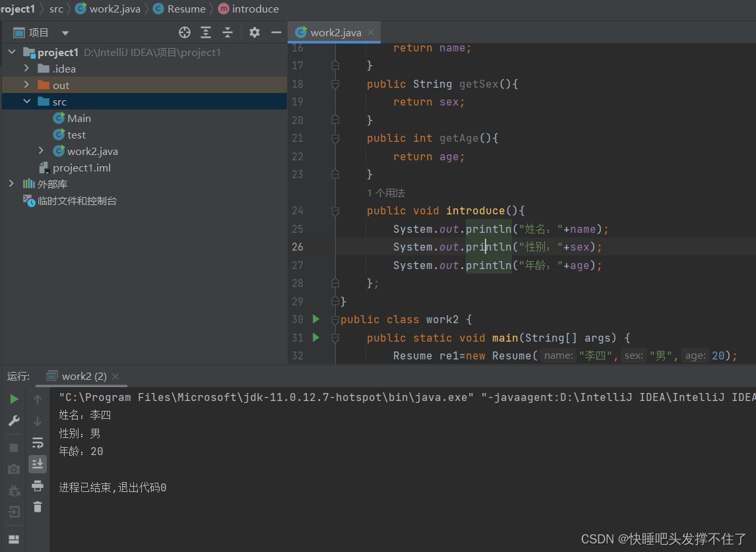
Task: Click the locate/select opened file target icon
Action: click(185, 32)
